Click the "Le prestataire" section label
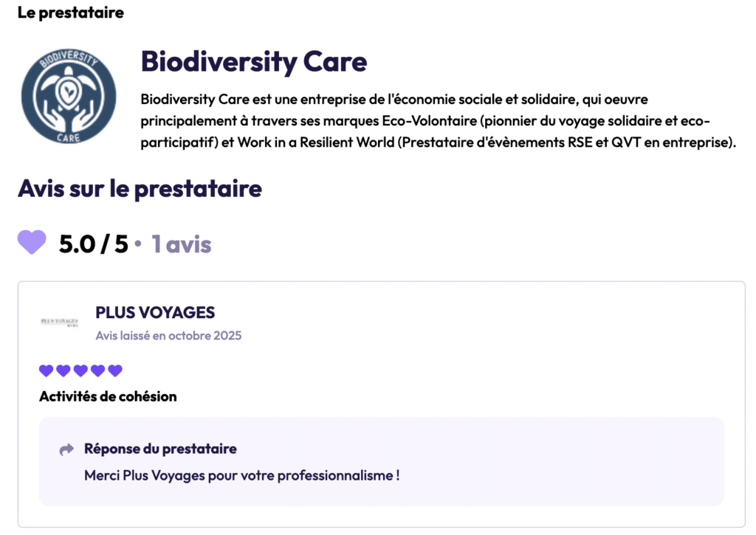 (71, 13)
